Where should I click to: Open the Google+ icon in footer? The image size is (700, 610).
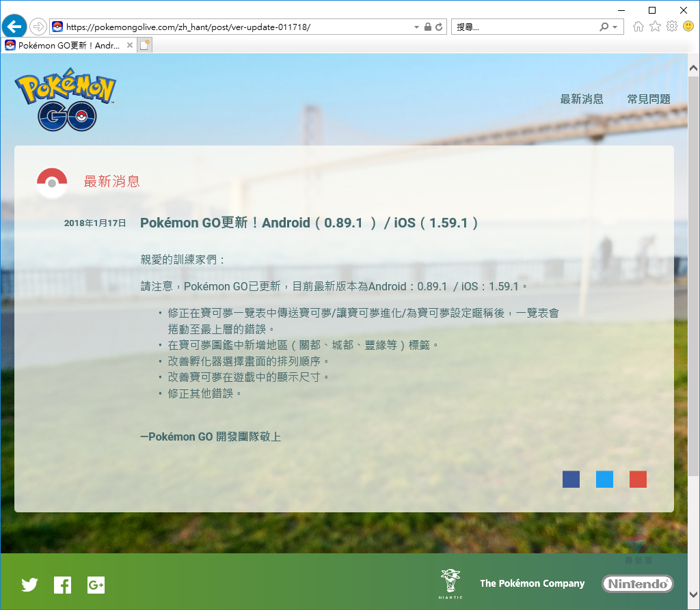tap(96, 585)
